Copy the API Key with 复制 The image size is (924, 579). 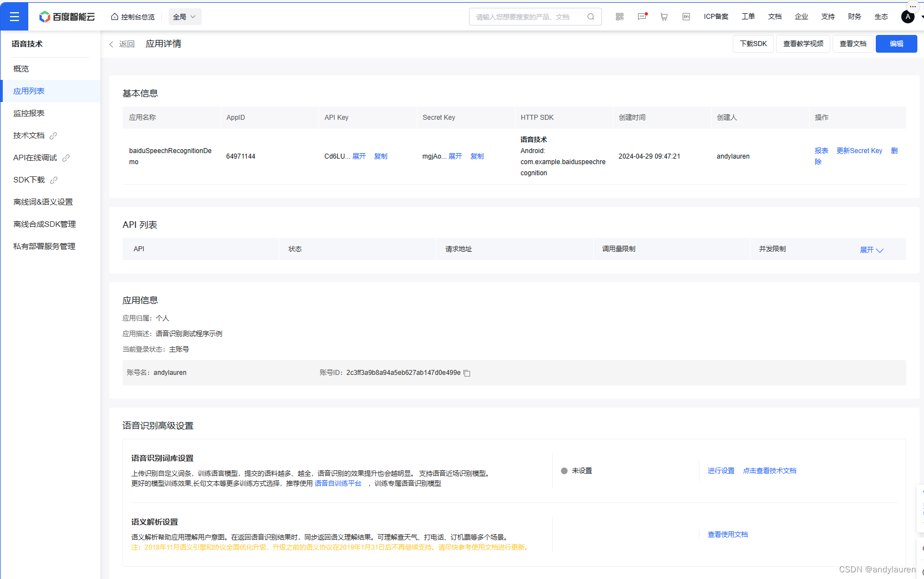381,156
